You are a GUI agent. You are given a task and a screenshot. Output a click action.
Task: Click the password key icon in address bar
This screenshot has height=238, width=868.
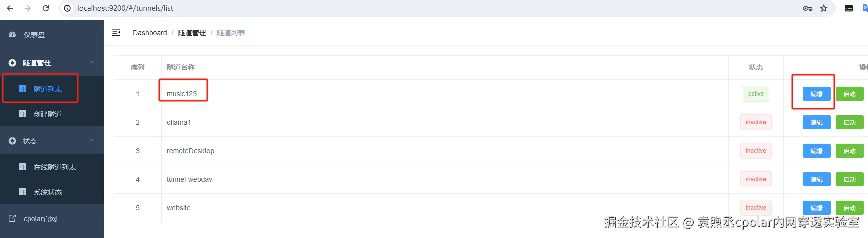[807, 8]
